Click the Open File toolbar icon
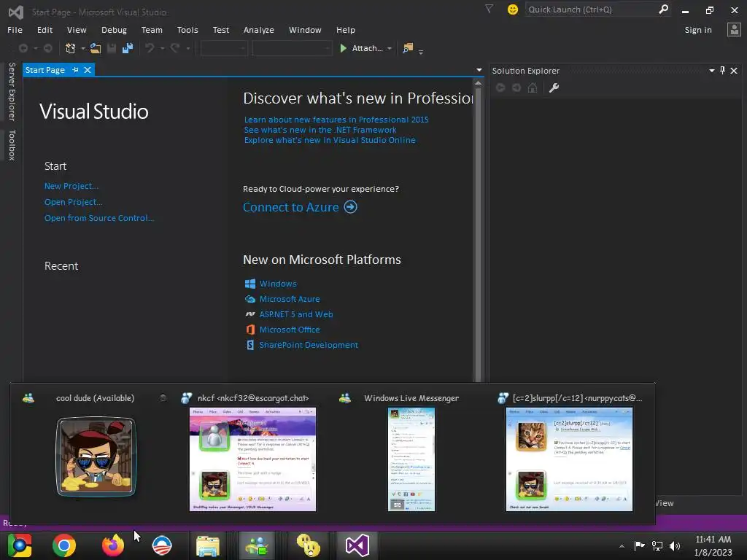Viewport: 747px width, 560px height. [x=96, y=48]
